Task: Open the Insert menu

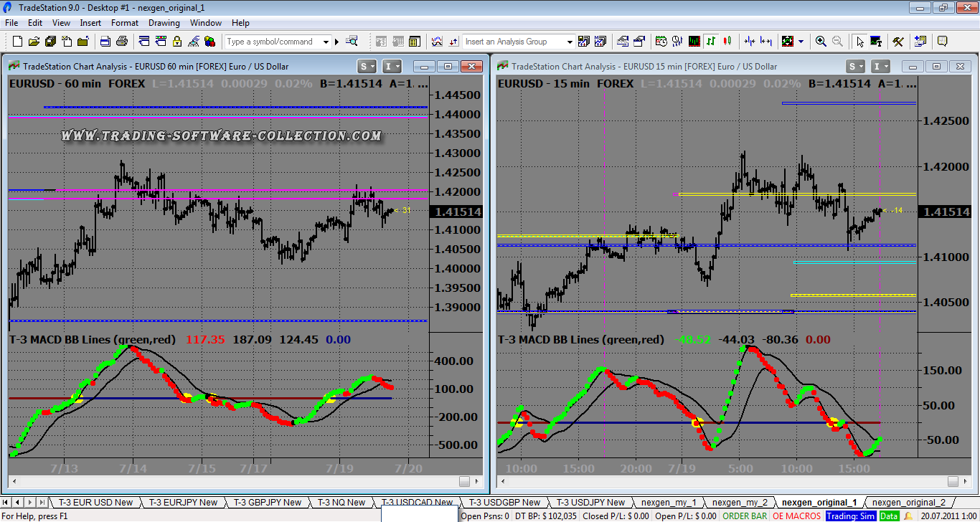Action: (x=90, y=23)
